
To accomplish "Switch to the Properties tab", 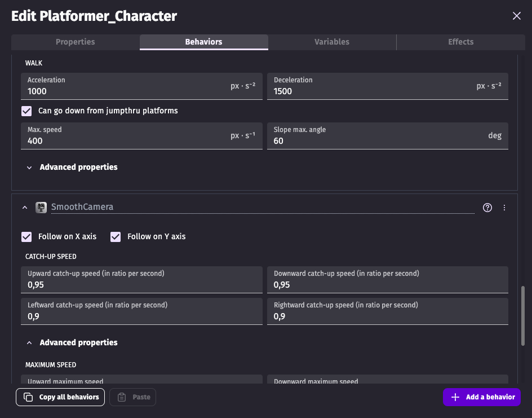I will click(x=76, y=42).
